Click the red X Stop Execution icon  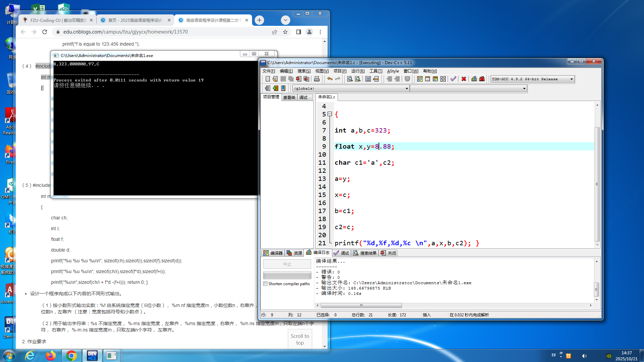coord(464,79)
